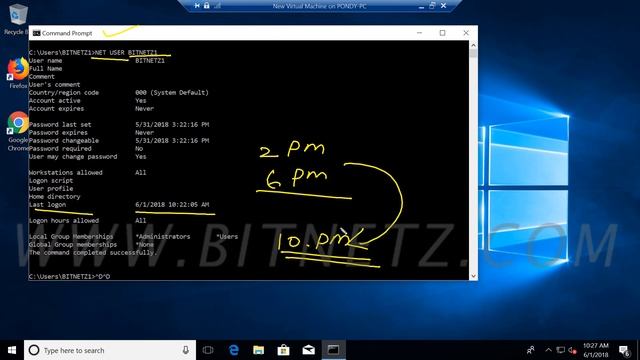Open the Google Chrome desktop shortcut
This screenshot has width=640, height=360.
[18, 131]
